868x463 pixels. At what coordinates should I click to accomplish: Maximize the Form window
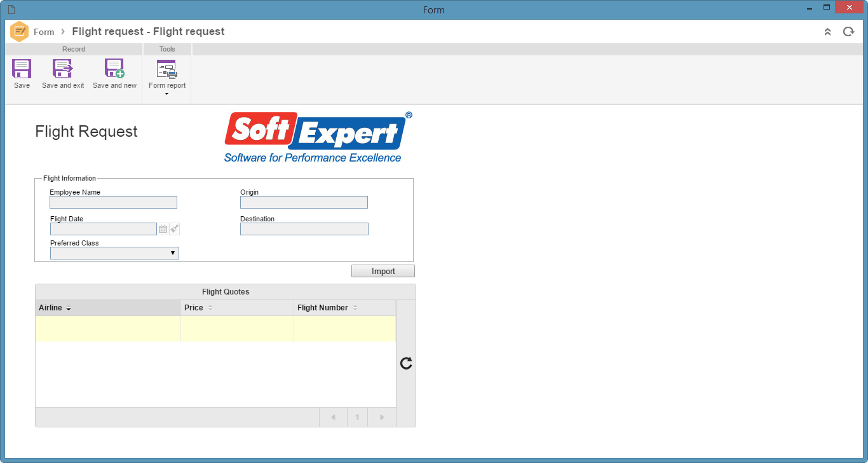click(827, 8)
